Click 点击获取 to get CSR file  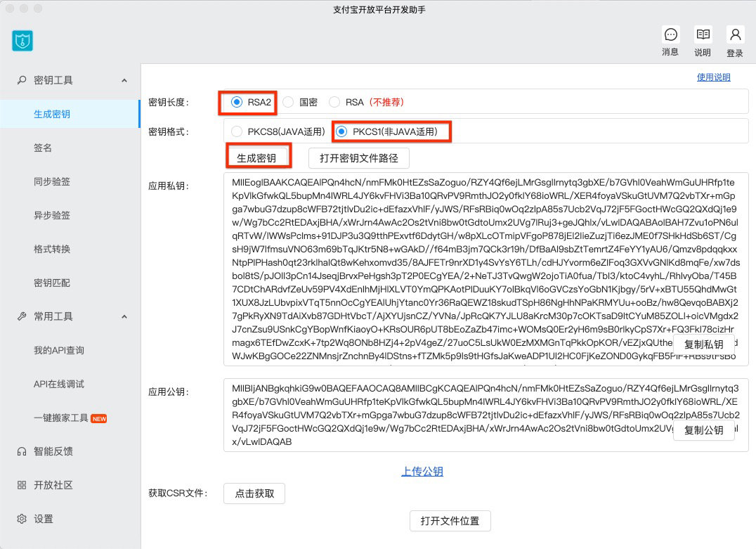[254, 493]
